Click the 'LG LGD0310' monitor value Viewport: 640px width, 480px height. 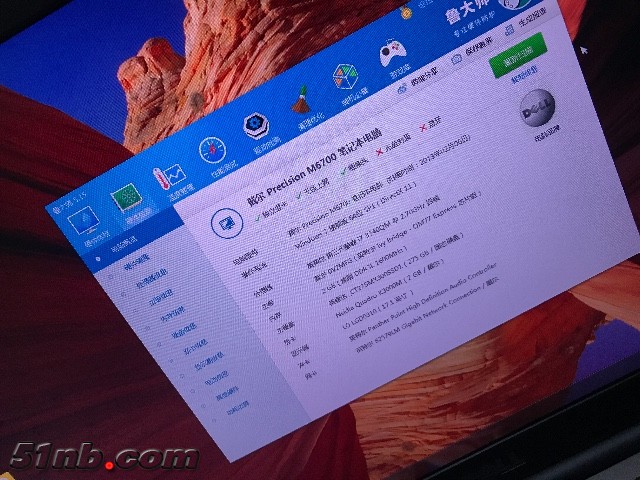[x=376, y=312]
